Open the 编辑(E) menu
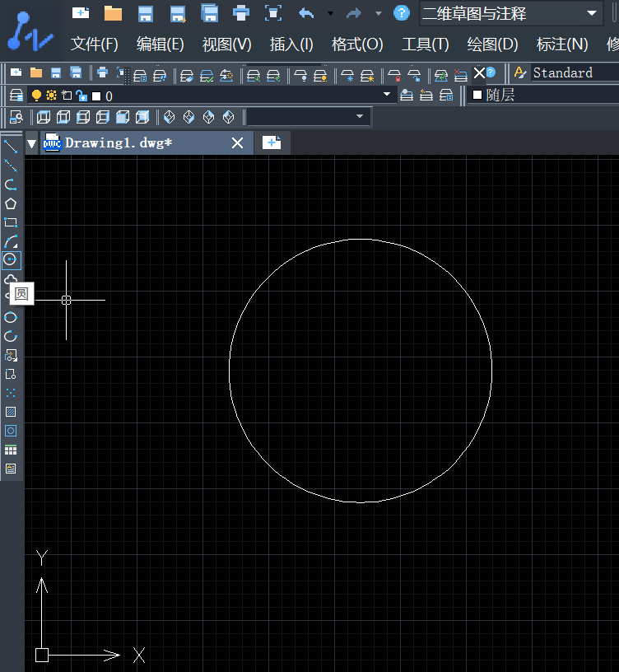The height and width of the screenshot is (672, 619). click(161, 44)
